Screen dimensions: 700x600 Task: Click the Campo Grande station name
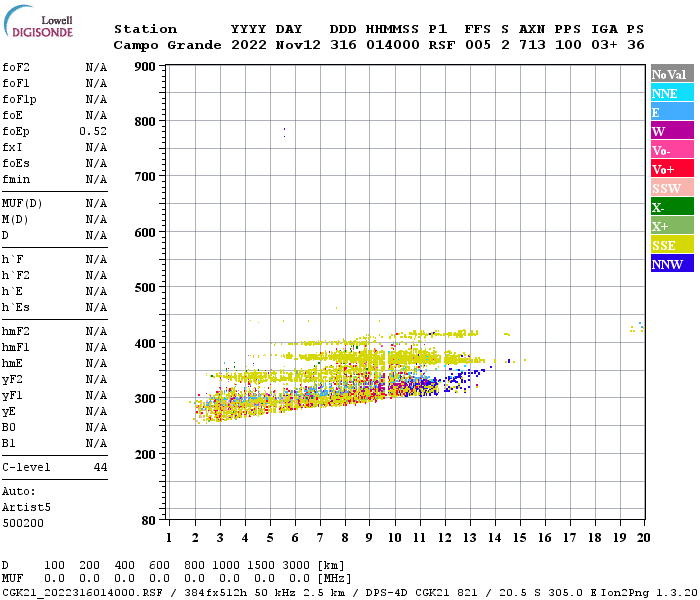167,45
